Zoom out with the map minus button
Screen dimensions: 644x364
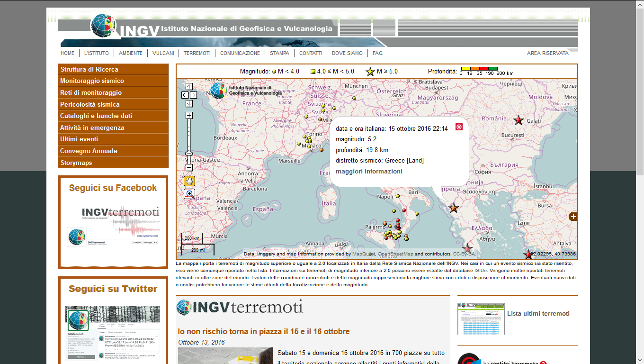coord(189,167)
